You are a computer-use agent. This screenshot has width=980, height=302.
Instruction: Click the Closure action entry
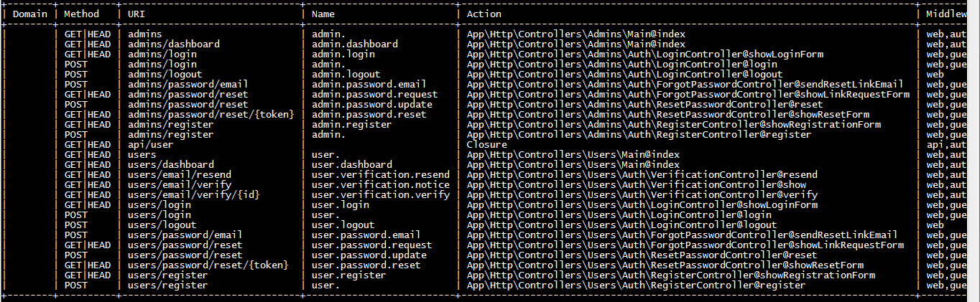[x=487, y=144]
